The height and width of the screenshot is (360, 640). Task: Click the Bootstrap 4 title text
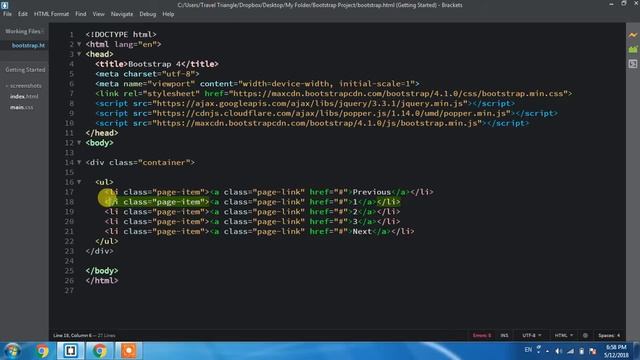(x=154, y=64)
